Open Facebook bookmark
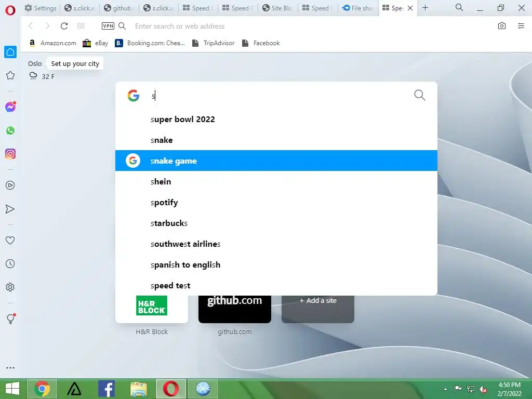The height and width of the screenshot is (399, 532). [x=261, y=43]
